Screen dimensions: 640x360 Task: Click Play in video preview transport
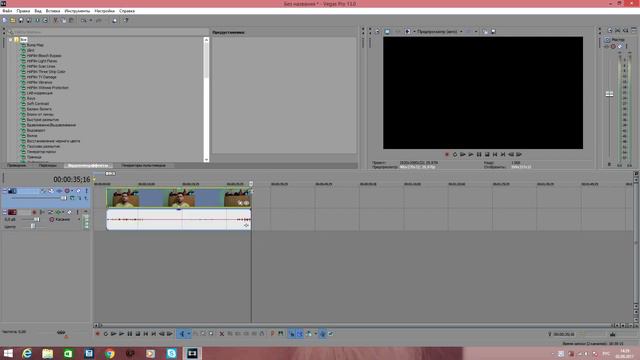coord(471,154)
